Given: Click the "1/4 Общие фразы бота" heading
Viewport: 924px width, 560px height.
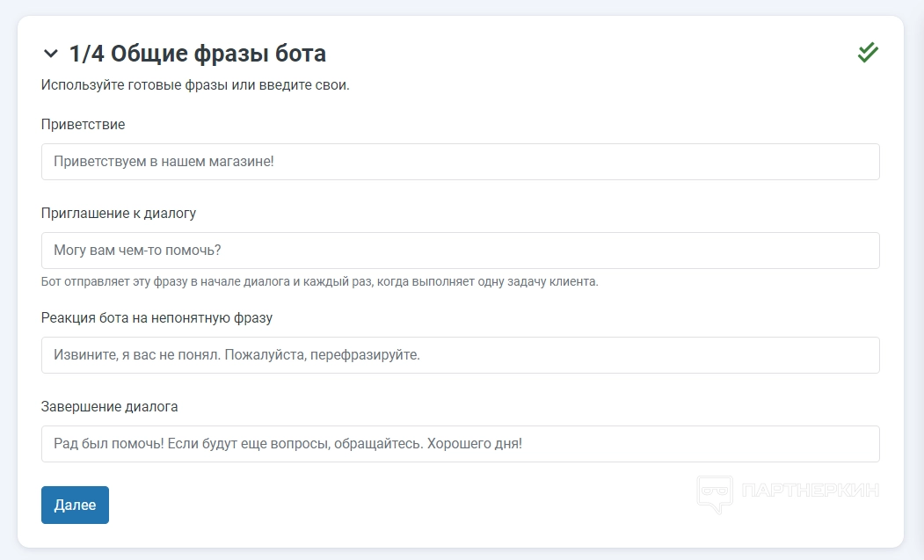Looking at the screenshot, I should tap(198, 54).
